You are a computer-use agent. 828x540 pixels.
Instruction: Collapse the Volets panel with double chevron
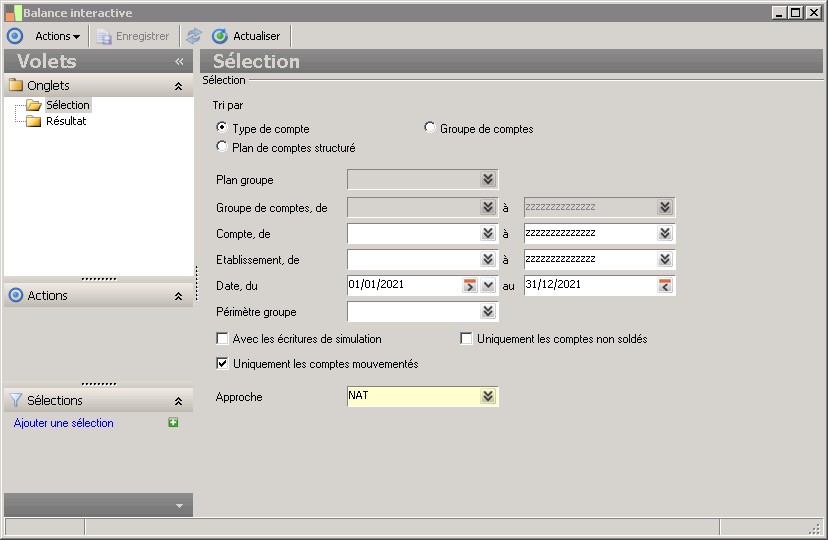click(179, 62)
